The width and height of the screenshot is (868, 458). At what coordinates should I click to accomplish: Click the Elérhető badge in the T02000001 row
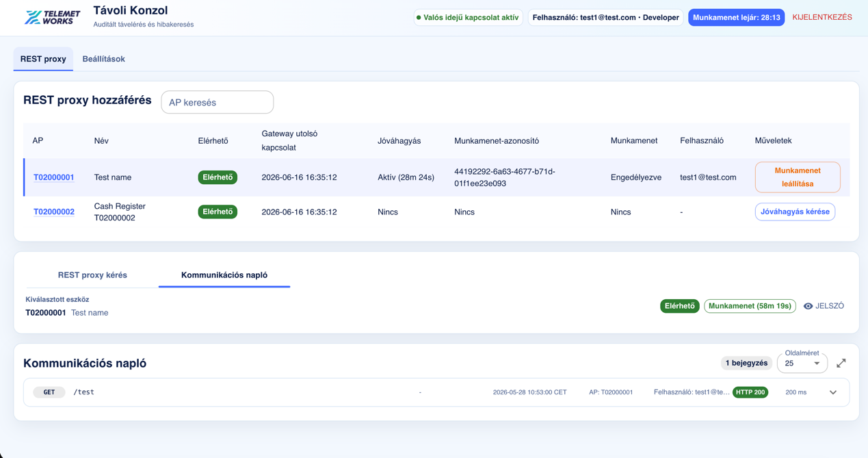[218, 177]
